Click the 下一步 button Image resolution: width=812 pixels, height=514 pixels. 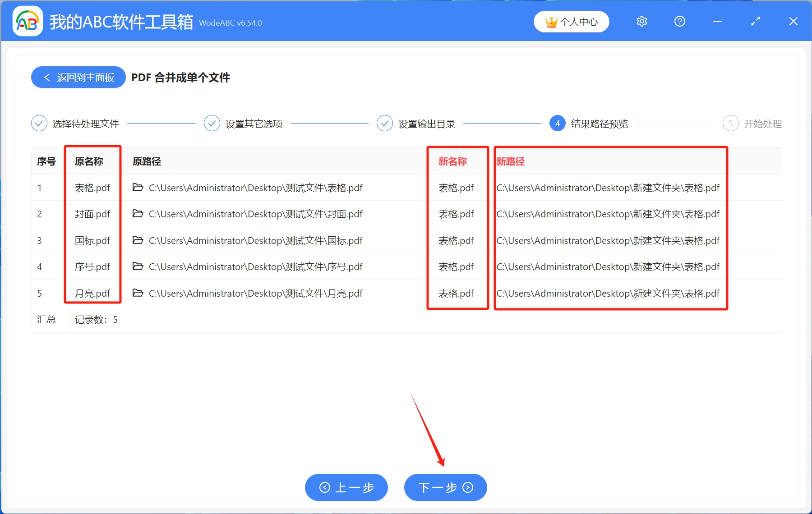[x=445, y=487]
